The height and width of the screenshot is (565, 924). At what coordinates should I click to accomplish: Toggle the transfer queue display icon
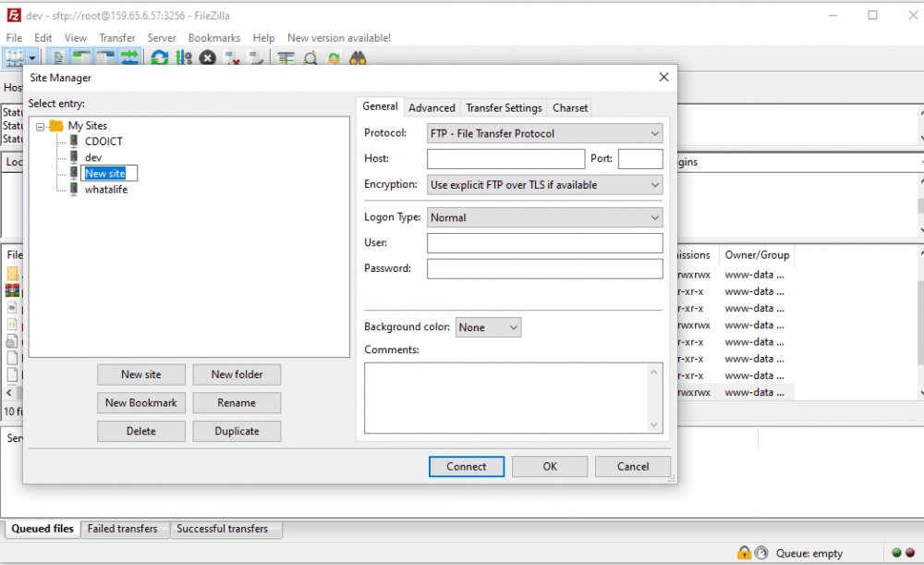129,58
